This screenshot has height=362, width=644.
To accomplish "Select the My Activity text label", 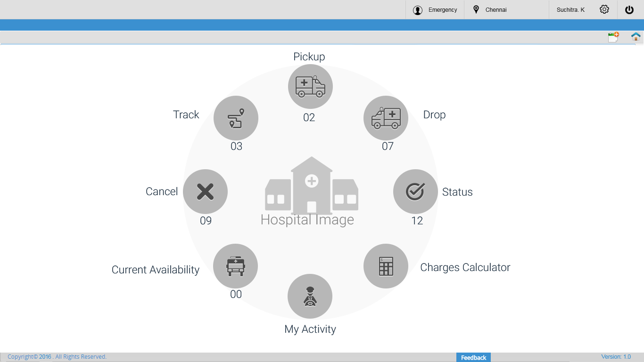I will (310, 329).
